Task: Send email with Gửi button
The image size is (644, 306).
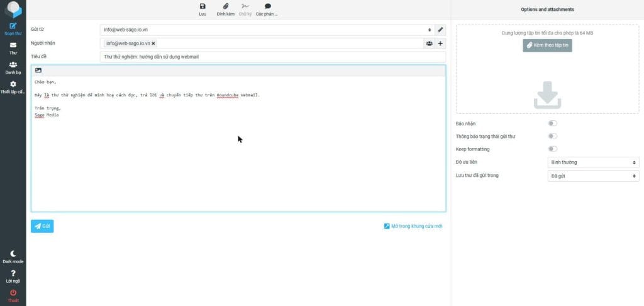Action: click(42, 226)
